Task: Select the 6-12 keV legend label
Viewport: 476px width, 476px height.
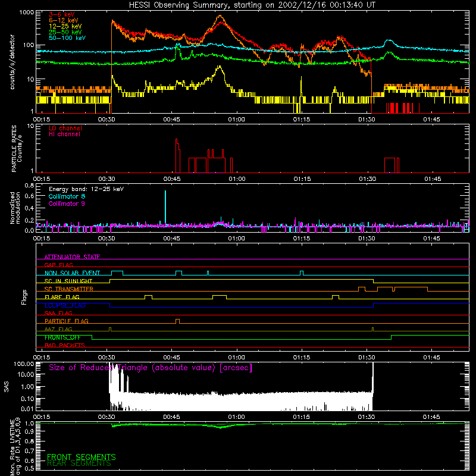Action: tap(63, 20)
